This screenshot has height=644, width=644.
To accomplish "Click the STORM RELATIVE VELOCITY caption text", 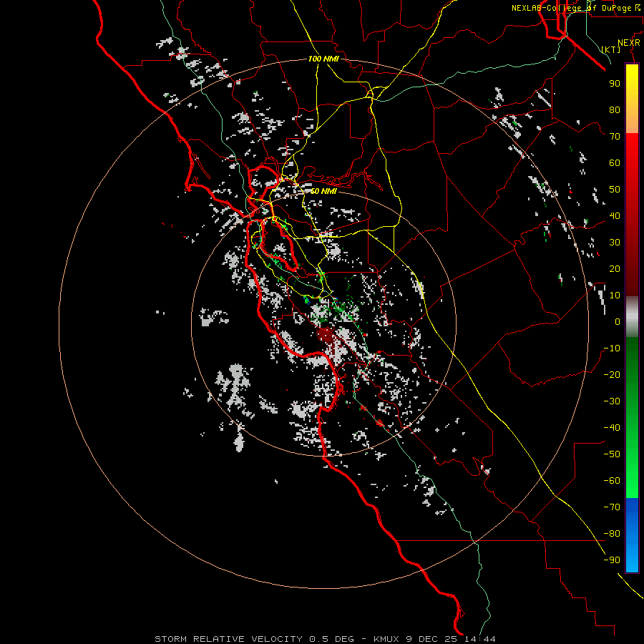I will click(x=228, y=639).
